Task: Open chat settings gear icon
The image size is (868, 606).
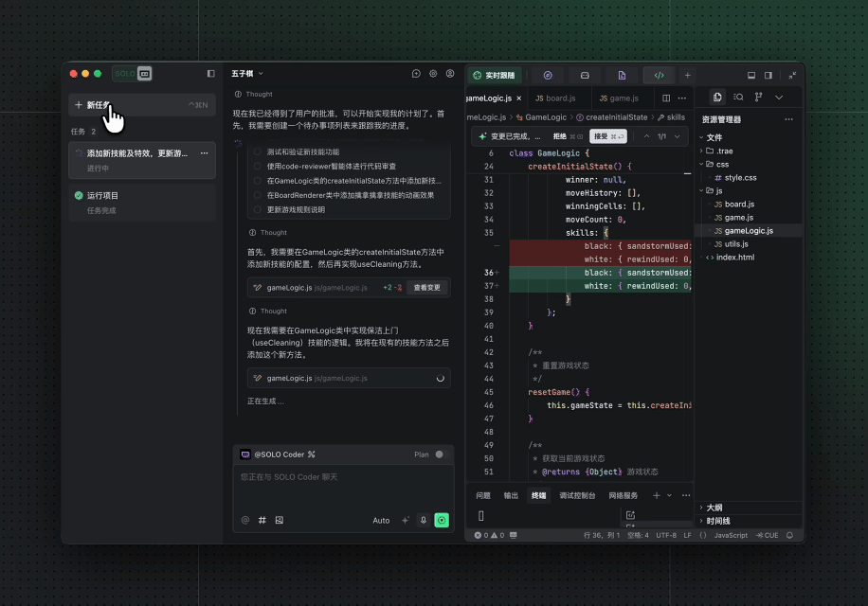Action: click(433, 74)
